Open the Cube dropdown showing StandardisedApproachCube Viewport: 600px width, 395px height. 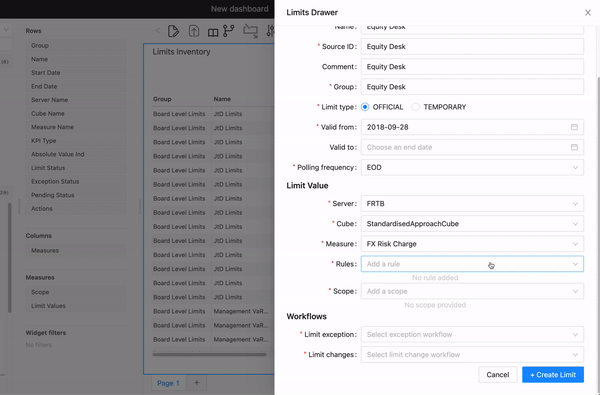pyautogui.click(x=472, y=224)
